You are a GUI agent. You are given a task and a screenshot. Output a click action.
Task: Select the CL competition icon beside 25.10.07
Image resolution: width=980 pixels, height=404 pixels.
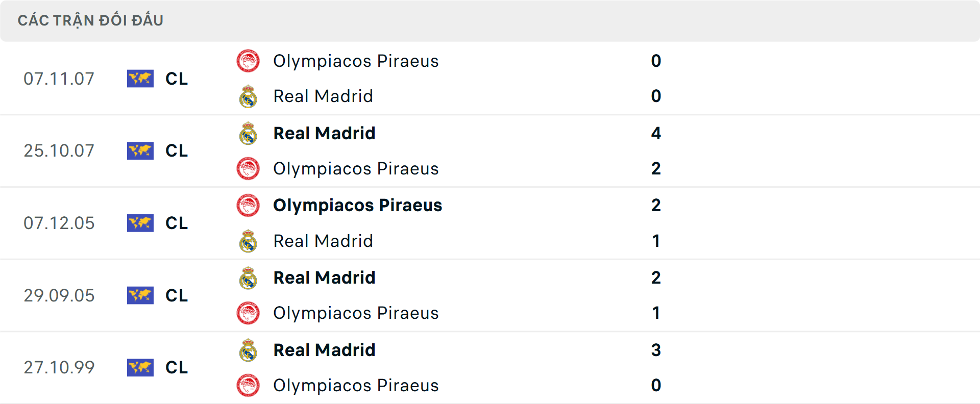tap(140, 151)
